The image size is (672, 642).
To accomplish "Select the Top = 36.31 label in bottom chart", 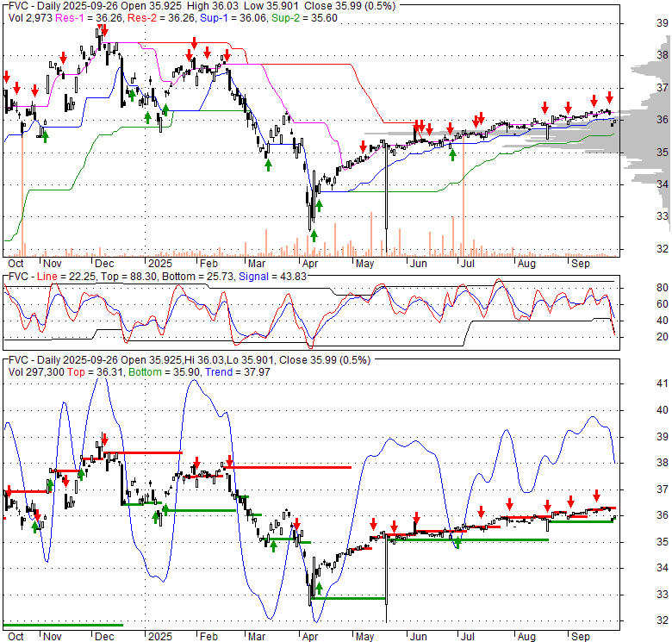I will 96,372.
